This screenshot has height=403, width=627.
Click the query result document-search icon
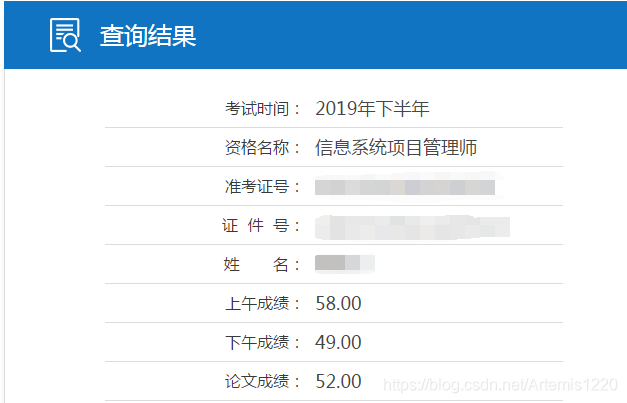click(x=65, y=35)
